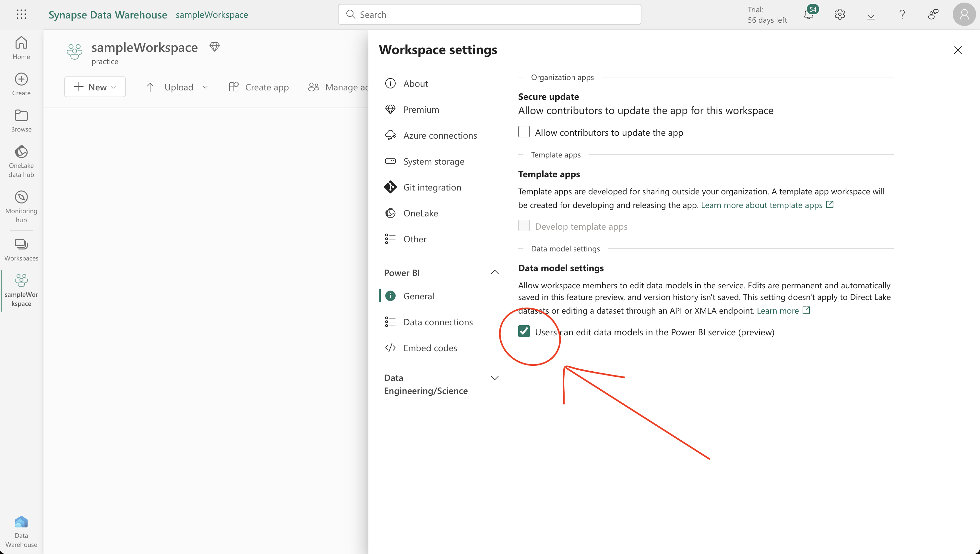Click the download arrow icon
Screen dimensions: 980x554
click(871, 15)
